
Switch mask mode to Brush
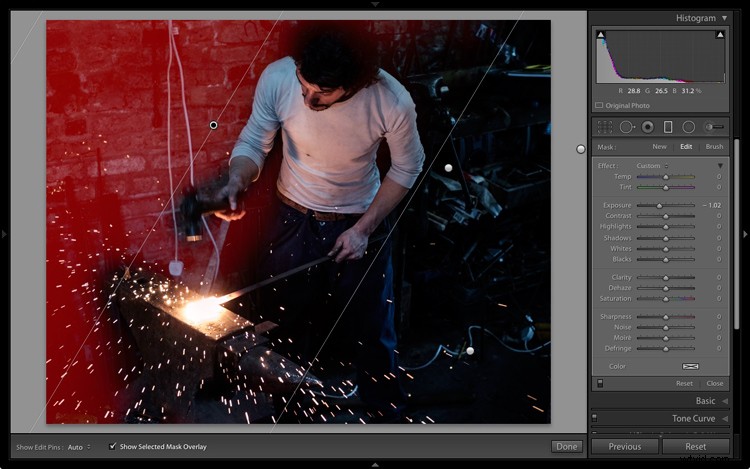click(714, 147)
